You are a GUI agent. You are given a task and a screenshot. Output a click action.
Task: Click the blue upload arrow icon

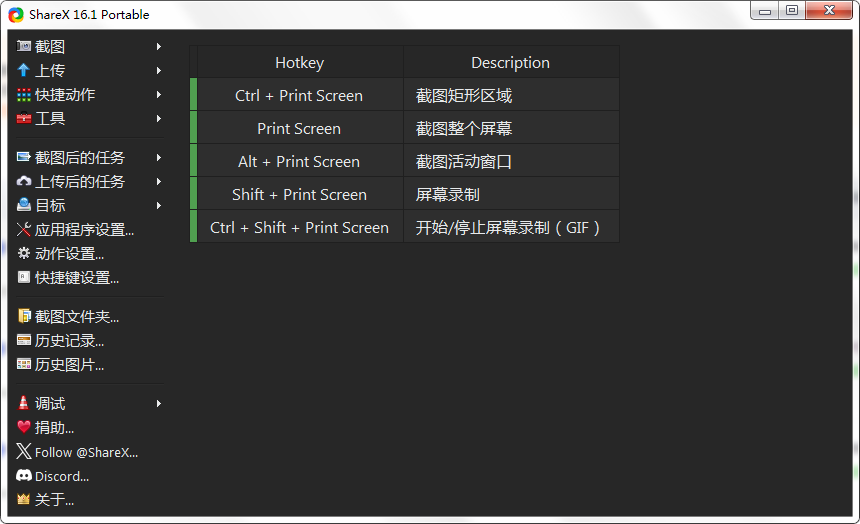pos(24,71)
